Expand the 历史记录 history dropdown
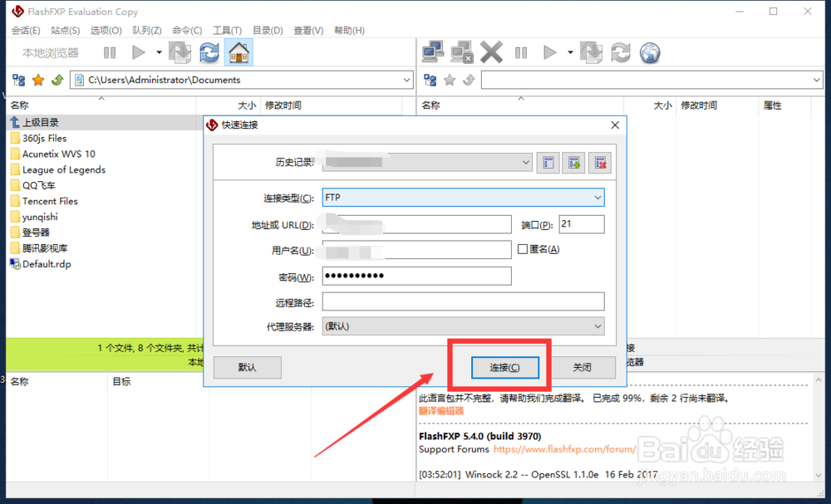The height and width of the screenshot is (504, 831). point(525,163)
